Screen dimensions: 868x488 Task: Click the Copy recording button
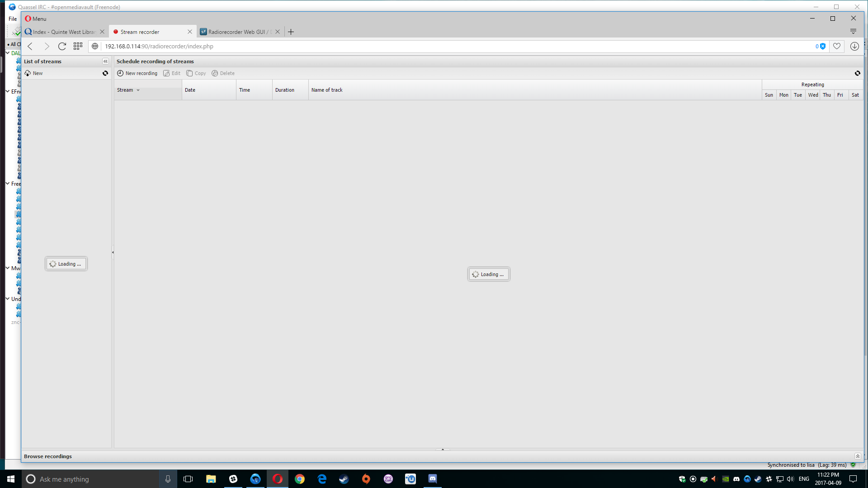[x=196, y=73]
